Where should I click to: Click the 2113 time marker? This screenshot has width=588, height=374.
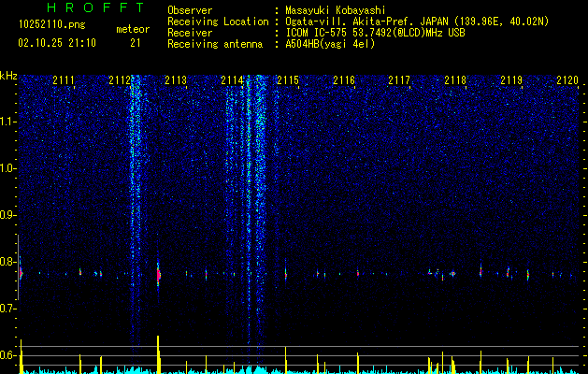(x=176, y=80)
